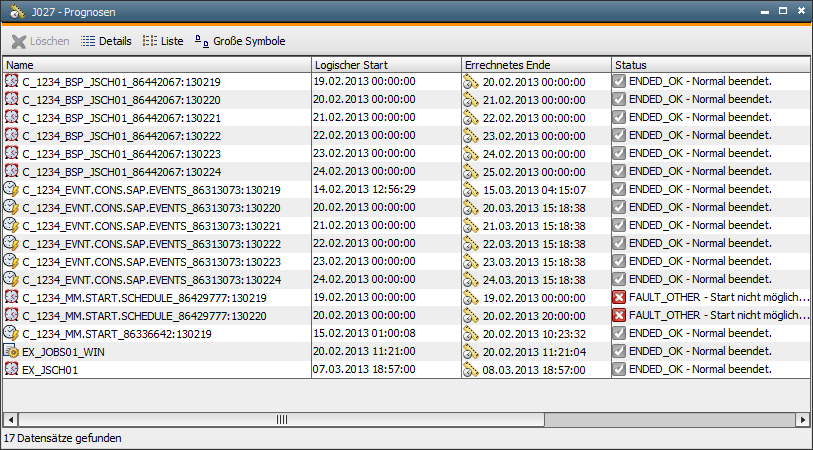
Task: Select the EX_JOBS01_WIN entry name
Action: pos(63,353)
